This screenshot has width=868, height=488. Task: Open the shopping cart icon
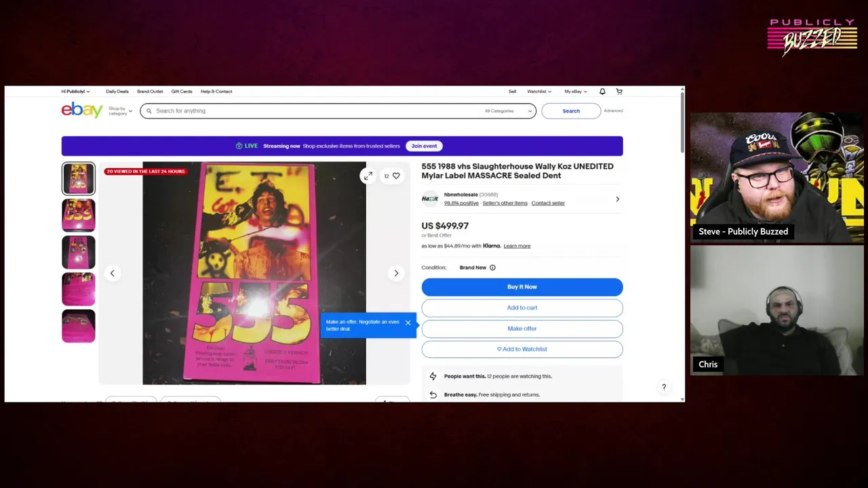click(619, 91)
